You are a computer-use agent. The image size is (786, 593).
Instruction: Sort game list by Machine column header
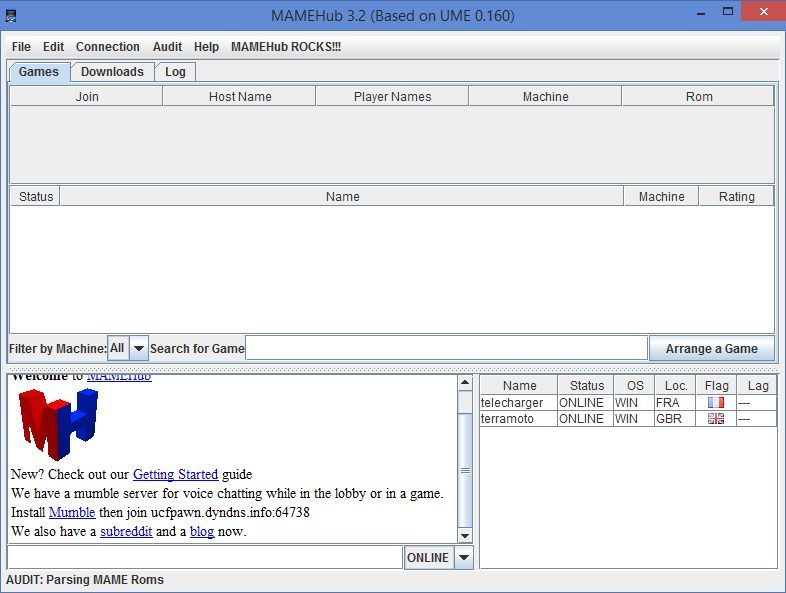coord(661,196)
